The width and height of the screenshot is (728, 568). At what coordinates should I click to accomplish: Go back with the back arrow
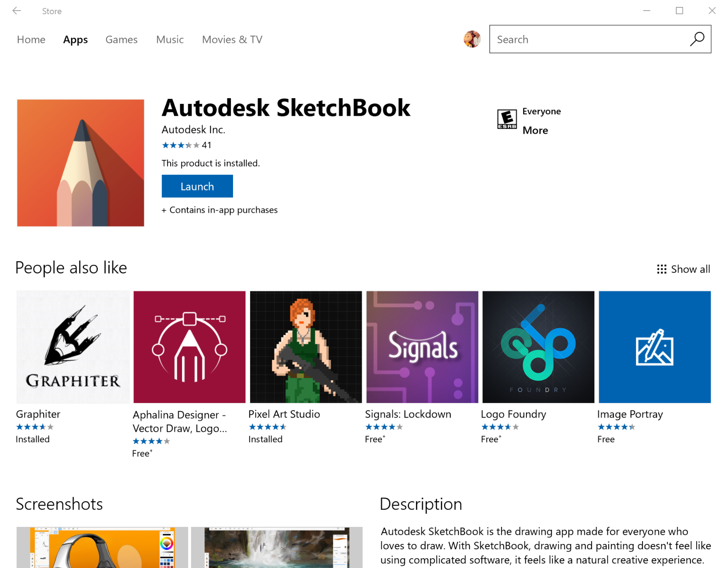point(17,11)
